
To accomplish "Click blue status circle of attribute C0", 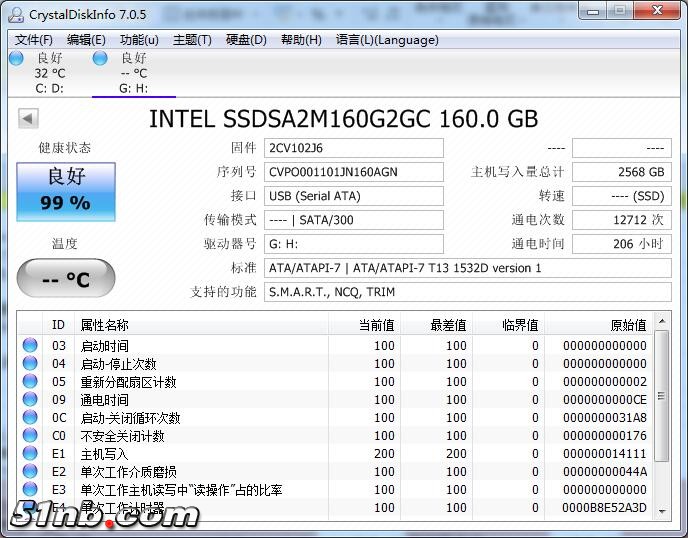I will click(30, 436).
